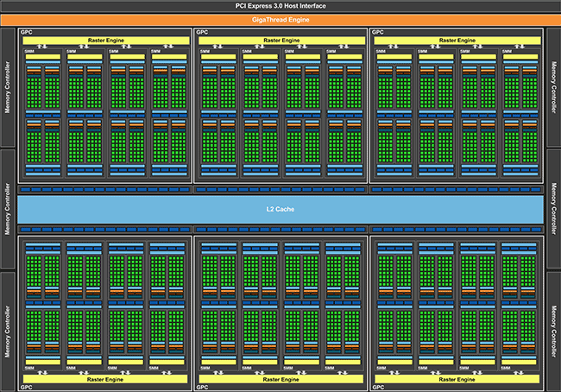Click the middle-left Memory Controller block
Image resolution: width=561 pixels, height=392 pixels.
pos(8,209)
